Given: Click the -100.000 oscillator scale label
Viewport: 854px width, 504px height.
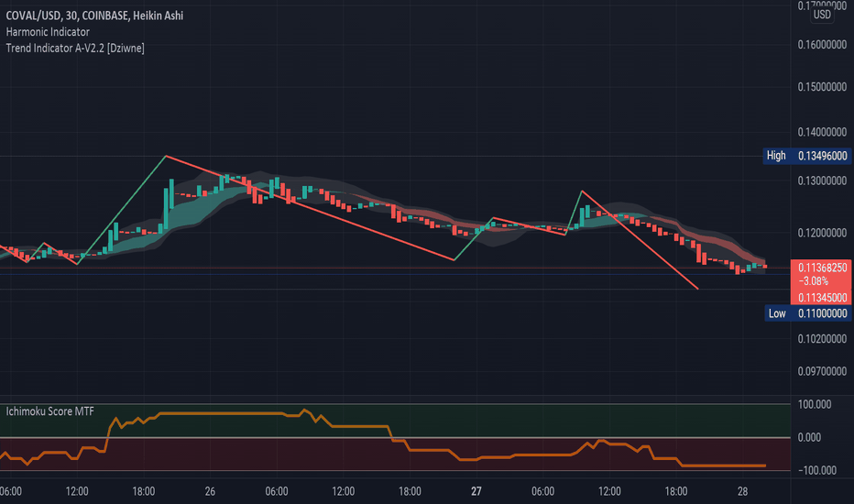Looking at the screenshot, I should tap(817, 470).
